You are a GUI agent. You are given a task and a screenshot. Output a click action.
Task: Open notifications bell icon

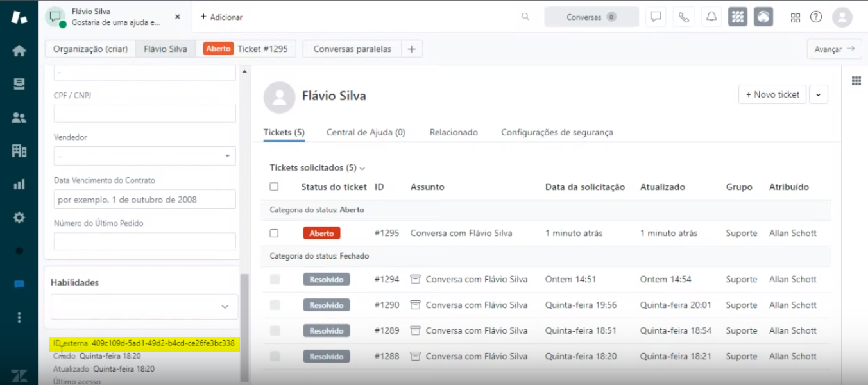(711, 17)
